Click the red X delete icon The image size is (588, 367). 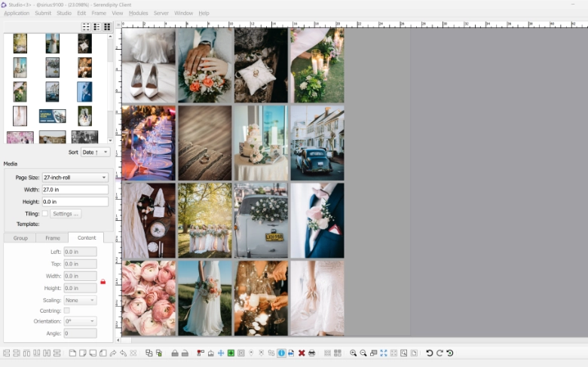click(302, 353)
